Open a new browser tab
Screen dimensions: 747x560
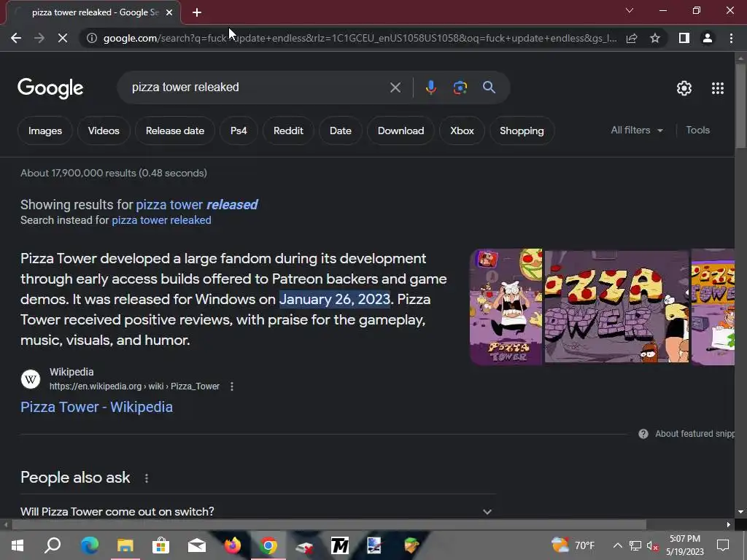point(197,12)
